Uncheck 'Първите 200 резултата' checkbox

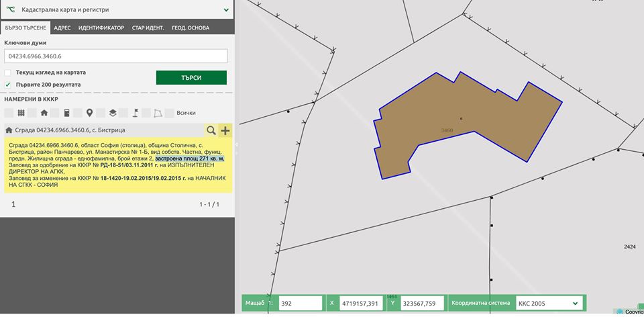click(8, 85)
